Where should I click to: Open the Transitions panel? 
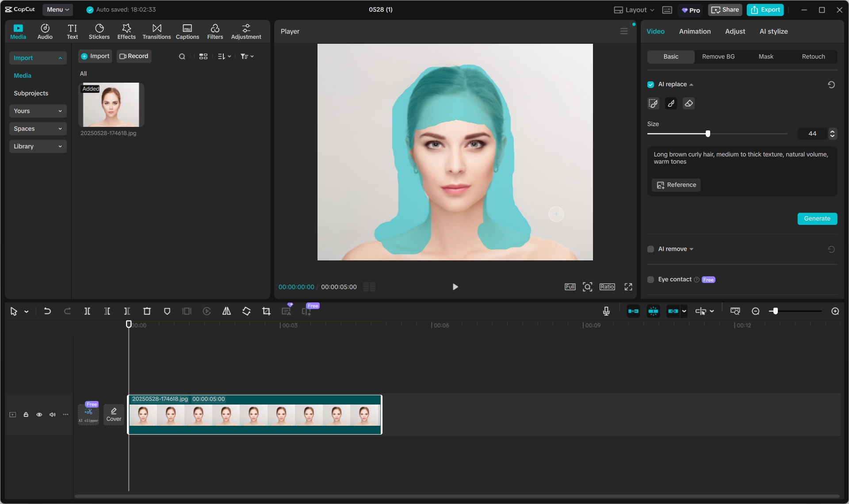[x=157, y=31]
